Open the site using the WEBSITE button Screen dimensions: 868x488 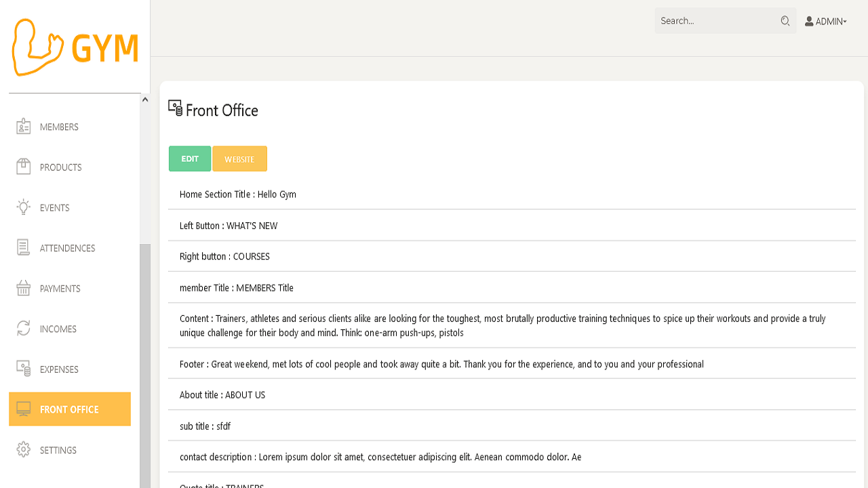click(x=239, y=158)
